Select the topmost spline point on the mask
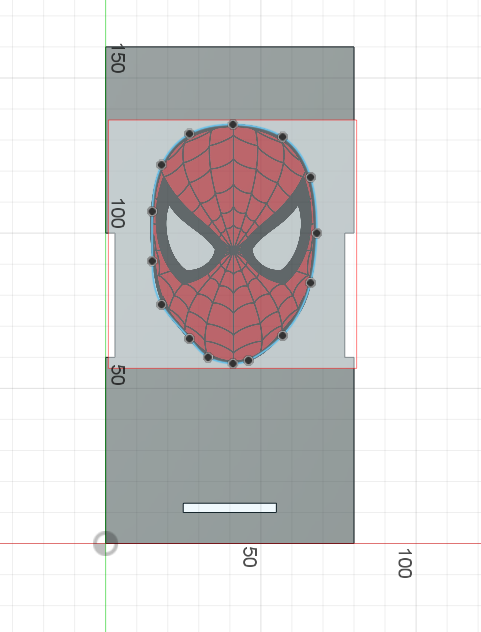The width and height of the screenshot is (481, 632). (x=233, y=125)
